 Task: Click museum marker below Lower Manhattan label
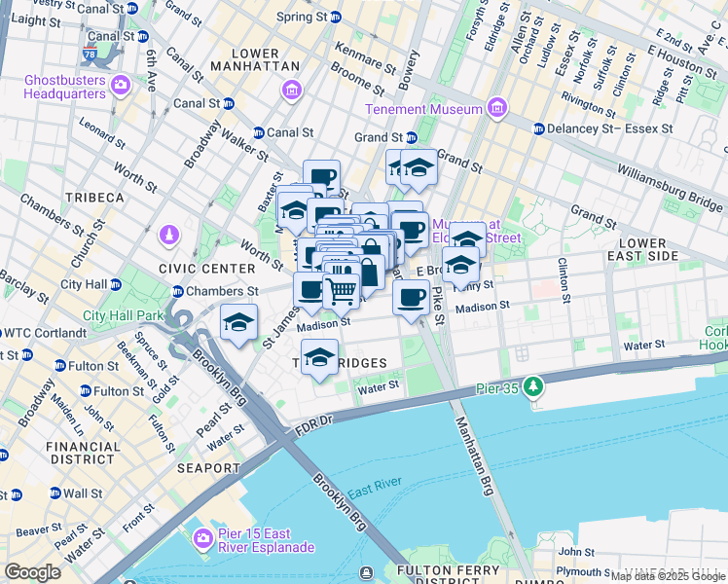[292, 91]
